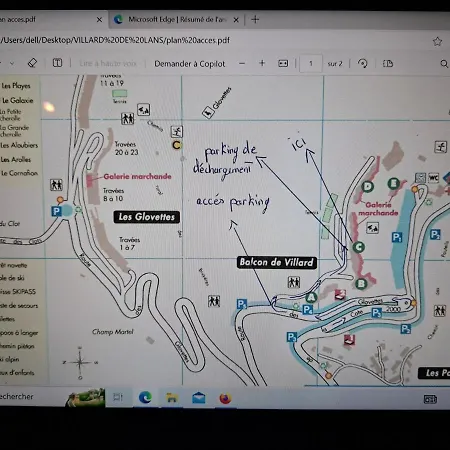Image resolution: width=450 pixels, height=450 pixels.
Task: Open a new browser tab
Action: (x=255, y=20)
